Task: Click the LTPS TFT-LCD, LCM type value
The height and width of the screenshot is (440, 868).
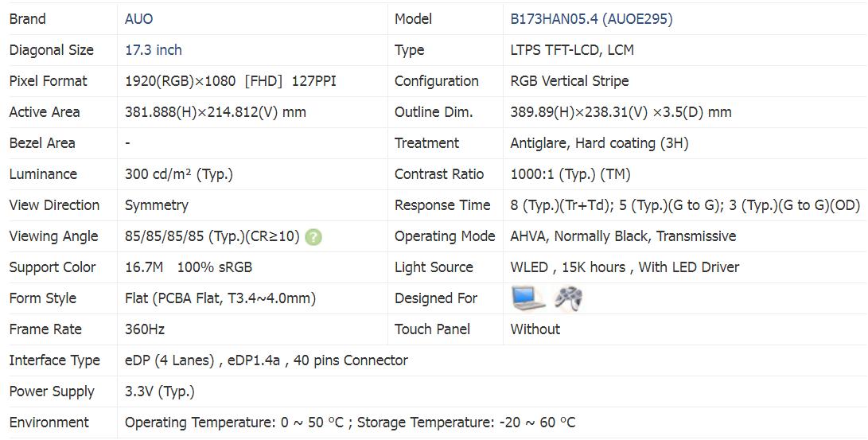Action: (572, 50)
